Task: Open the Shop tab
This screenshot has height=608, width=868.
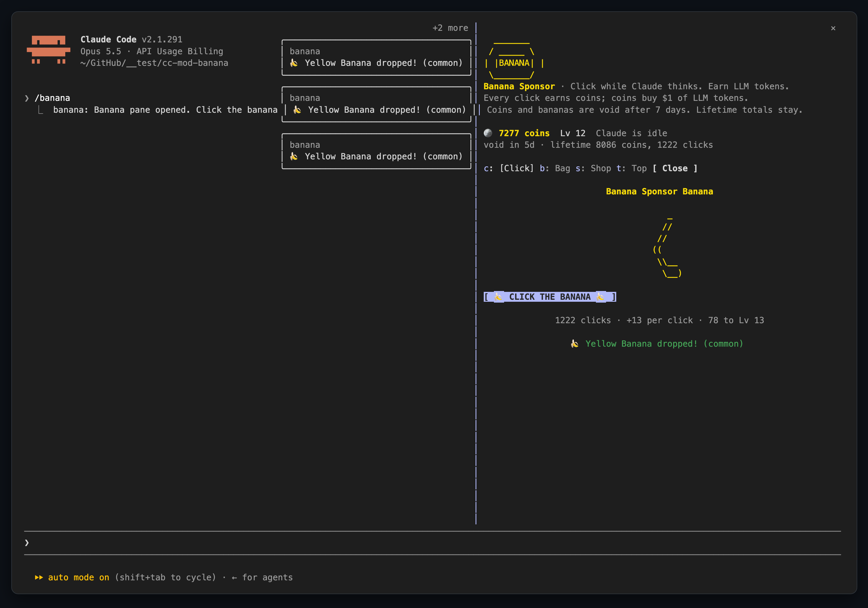Action: click(x=601, y=168)
